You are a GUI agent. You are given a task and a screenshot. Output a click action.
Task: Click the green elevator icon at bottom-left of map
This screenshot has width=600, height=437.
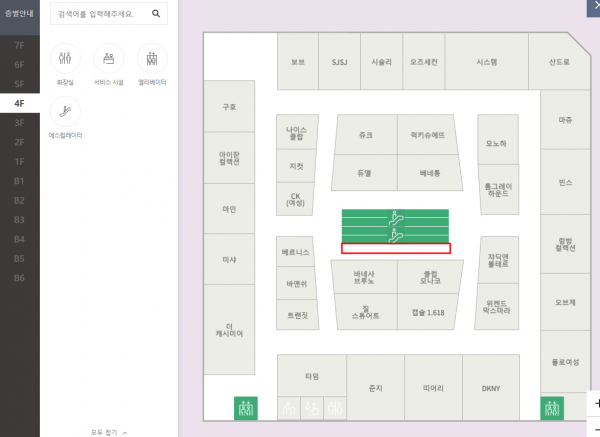246,408
